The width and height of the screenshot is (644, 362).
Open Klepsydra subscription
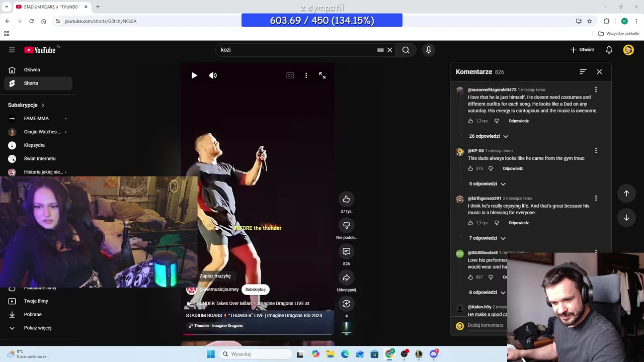(38, 145)
